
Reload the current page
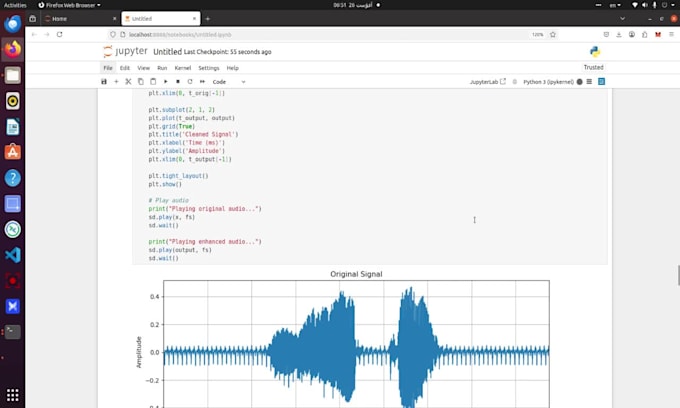[x=59, y=34]
